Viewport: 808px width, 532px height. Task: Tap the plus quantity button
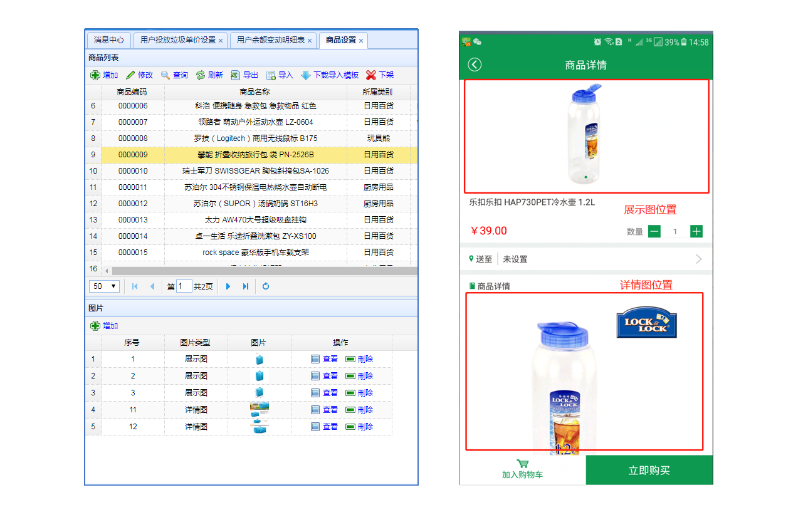tap(696, 231)
